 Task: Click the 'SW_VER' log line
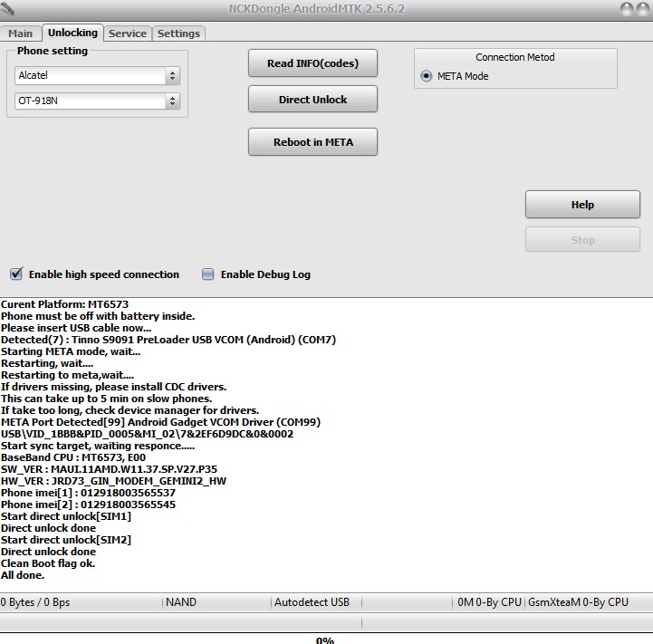pos(109,469)
